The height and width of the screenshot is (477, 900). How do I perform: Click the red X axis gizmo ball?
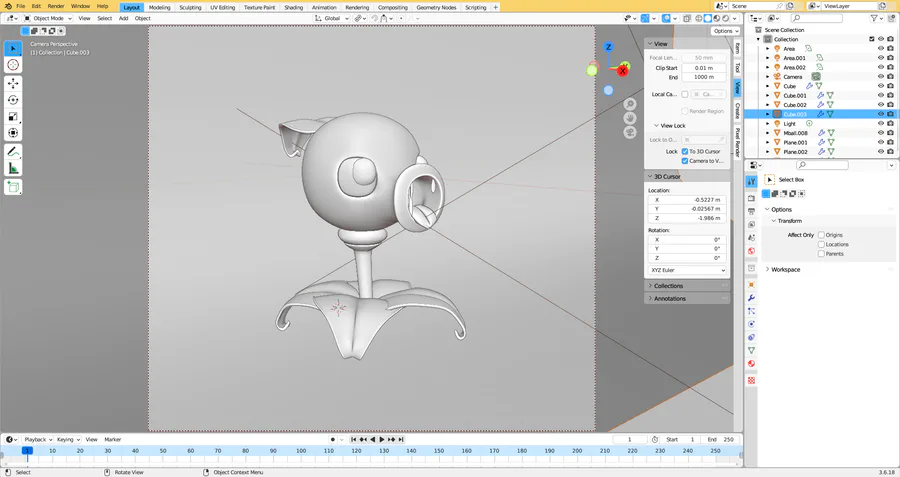click(x=622, y=71)
